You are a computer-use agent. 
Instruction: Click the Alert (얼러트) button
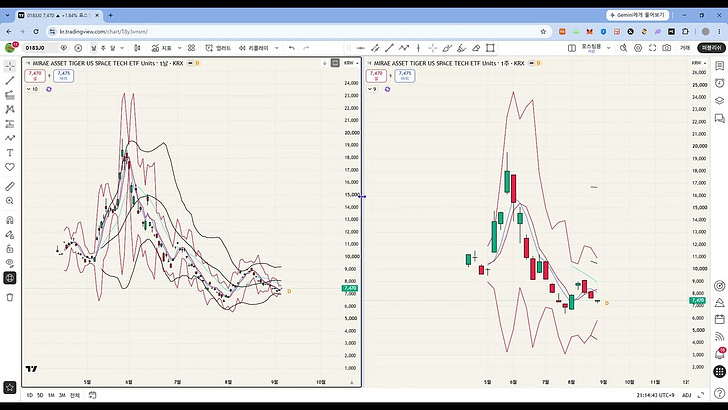point(218,48)
